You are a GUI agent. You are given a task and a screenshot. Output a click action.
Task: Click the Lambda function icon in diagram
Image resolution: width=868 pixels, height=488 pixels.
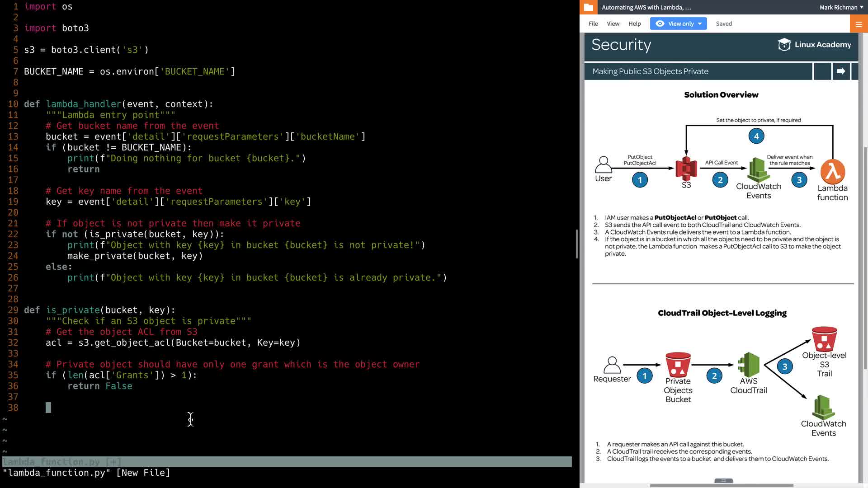point(833,171)
